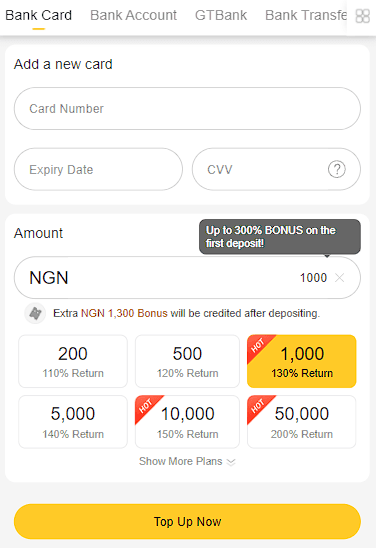Viewport: 376px width, 548px height.
Task: Pick the 10,000 amount option
Action: (x=187, y=422)
